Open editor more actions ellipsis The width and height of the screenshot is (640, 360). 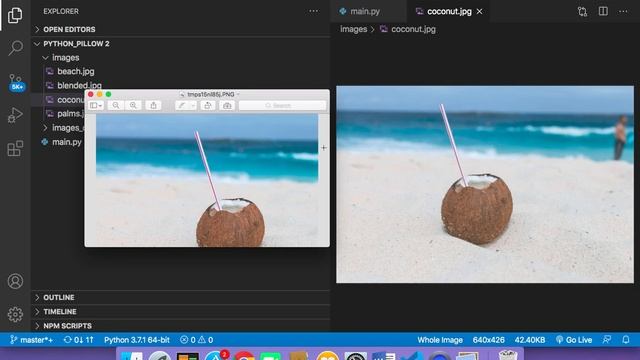(623, 11)
